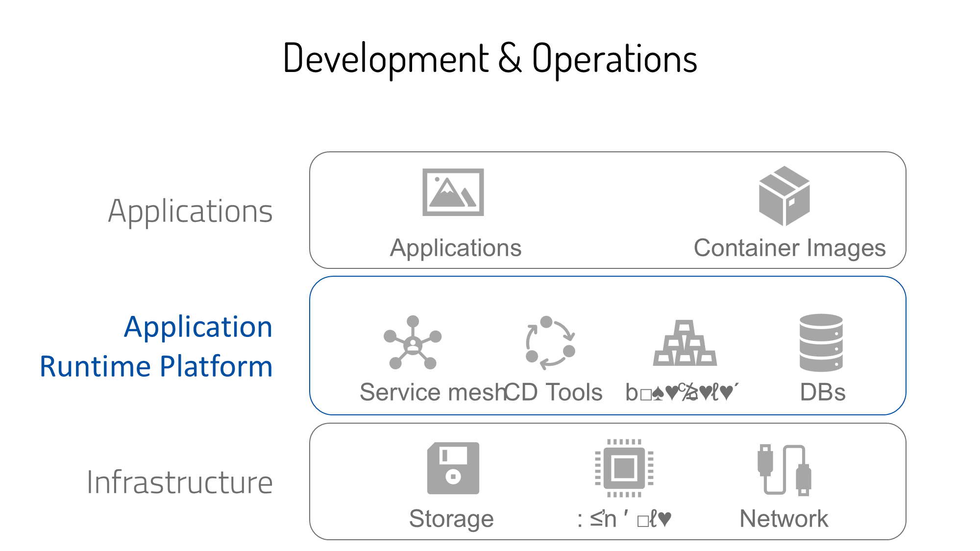
Task: Select the Service mesh label
Action: click(431, 392)
